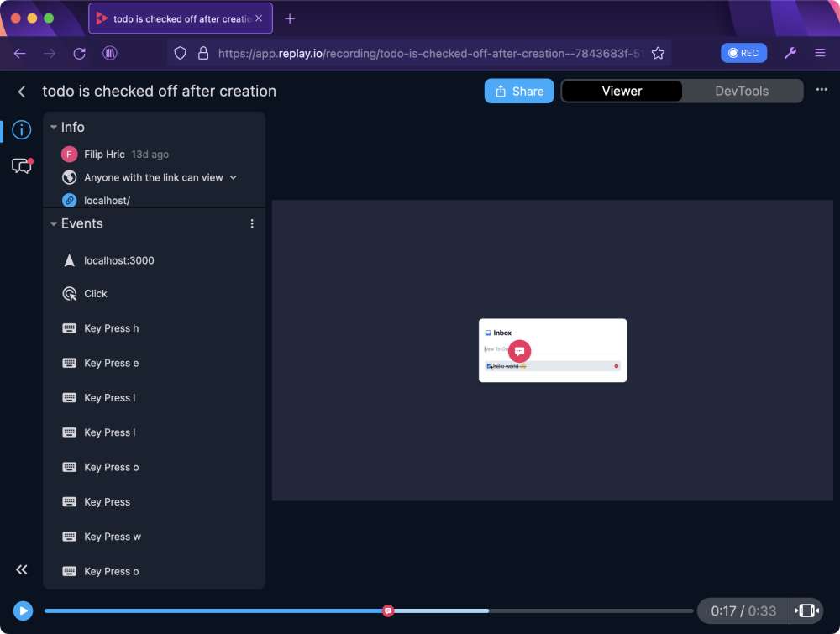Click the REC badge in the browser toolbar
Viewport: 840px width, 634px height.
point(743,52)
